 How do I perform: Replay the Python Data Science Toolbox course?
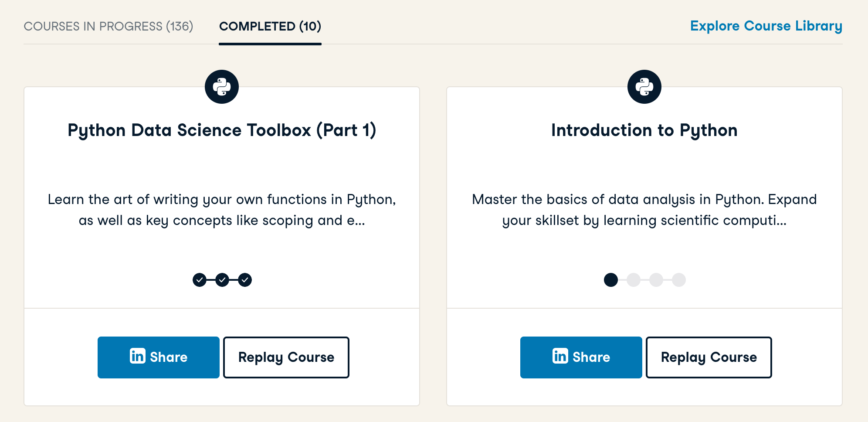(x=286, y=357)
